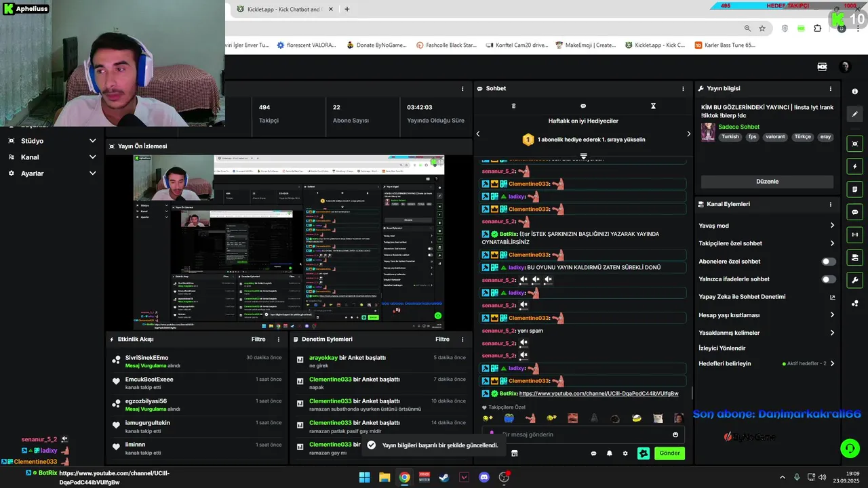Viewport: 868px width, 488px height.
Task: Open a new browser tab
Action: click(347, 9)
